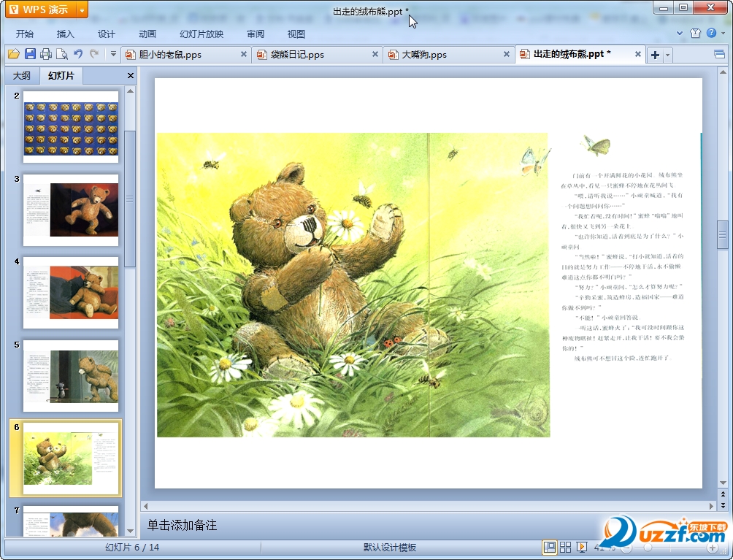Click the slide area scroll up arrow
This screenshot has width=733, height=560.
pos(723,73)
